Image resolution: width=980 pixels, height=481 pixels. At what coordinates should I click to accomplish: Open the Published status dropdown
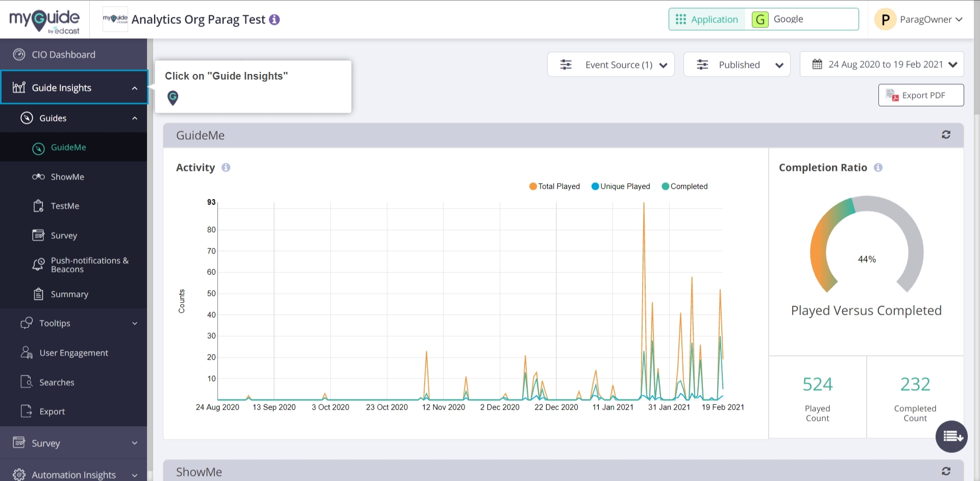coord(737,64)
